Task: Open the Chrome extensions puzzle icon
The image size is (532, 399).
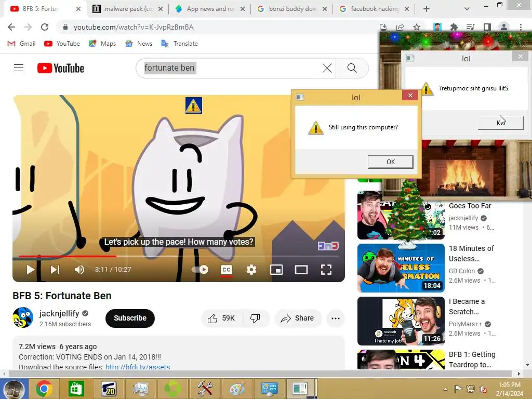Action: click(454, 27)
